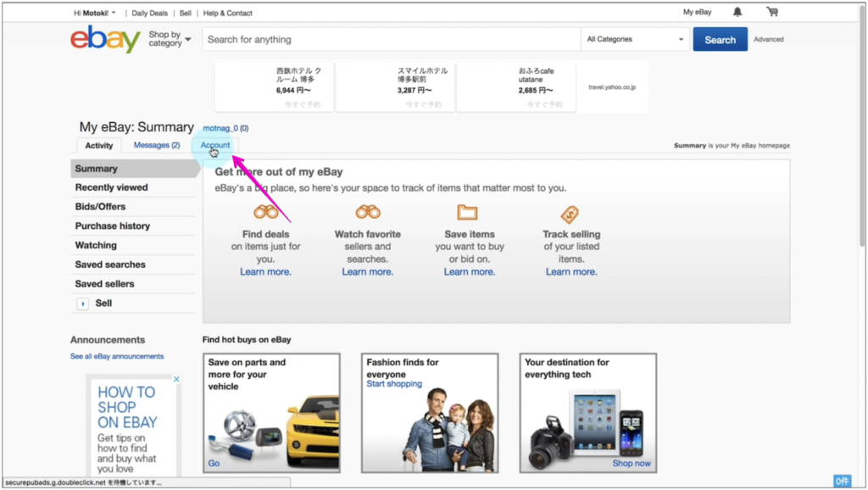This screenshot has width=868, height=490.
Task: Open the everything tech promo image
Action: 588,413
